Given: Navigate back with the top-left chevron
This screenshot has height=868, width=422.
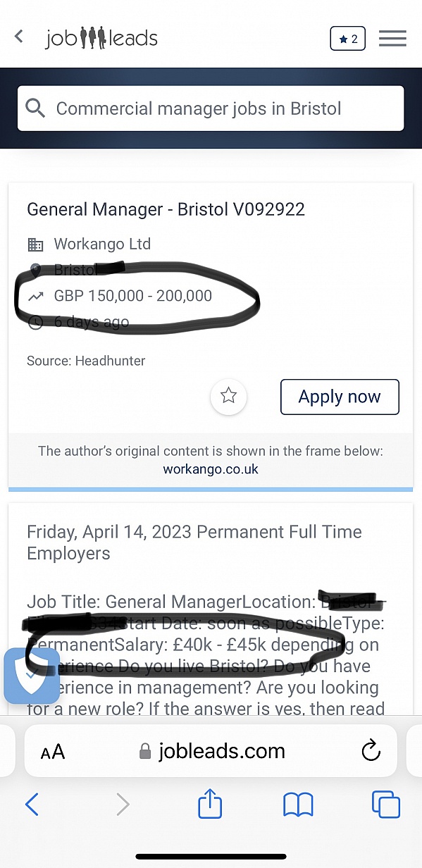Looking at the screenshot, I should (18, 37).
